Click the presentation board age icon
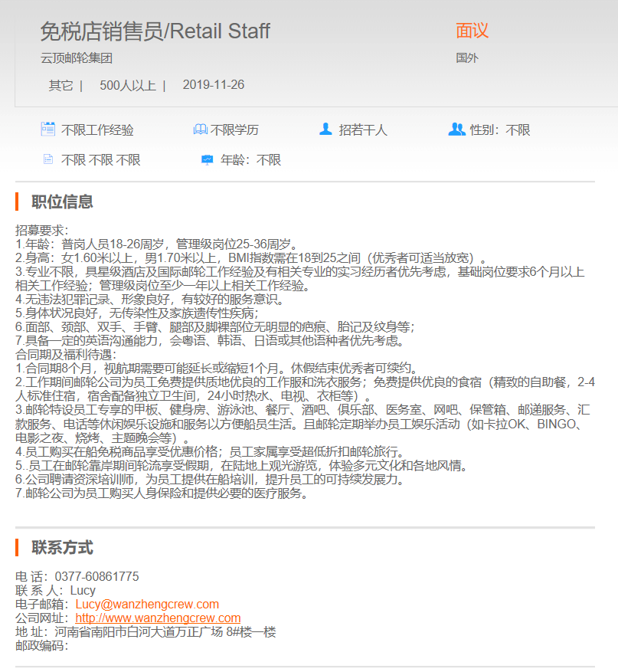618x672 pixels. point(208,160)
